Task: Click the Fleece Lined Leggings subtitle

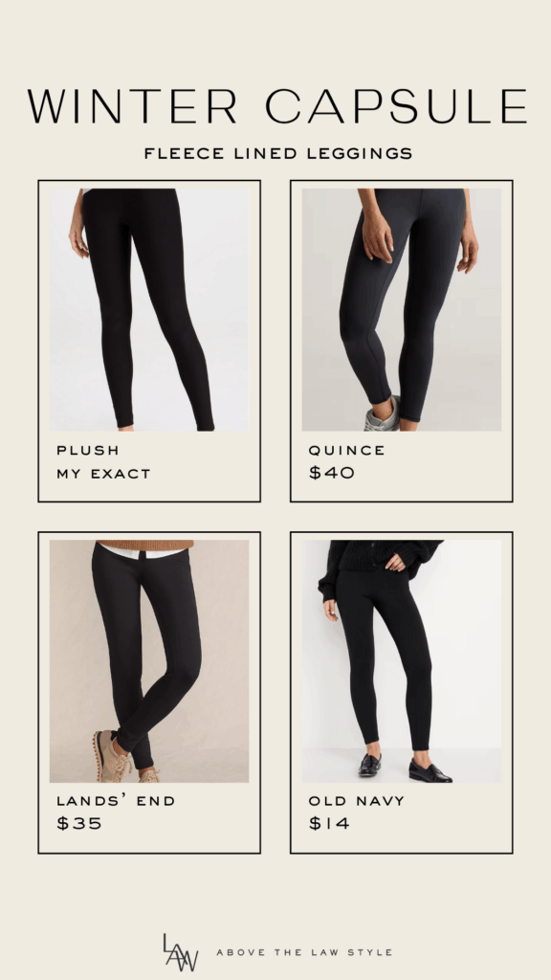Action: coord(278,153)
